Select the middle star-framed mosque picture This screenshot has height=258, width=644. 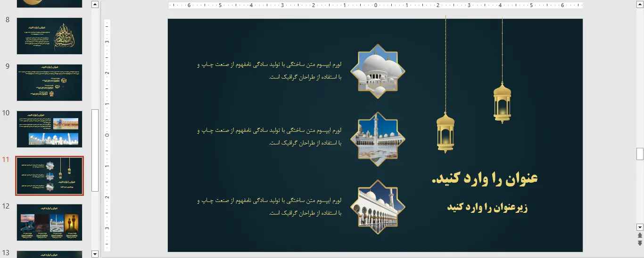point(378,139)
